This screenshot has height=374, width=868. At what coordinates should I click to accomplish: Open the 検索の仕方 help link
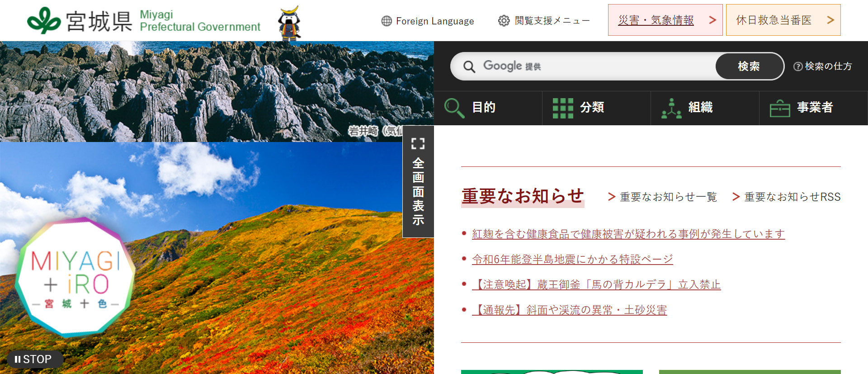tap(823, 66)
